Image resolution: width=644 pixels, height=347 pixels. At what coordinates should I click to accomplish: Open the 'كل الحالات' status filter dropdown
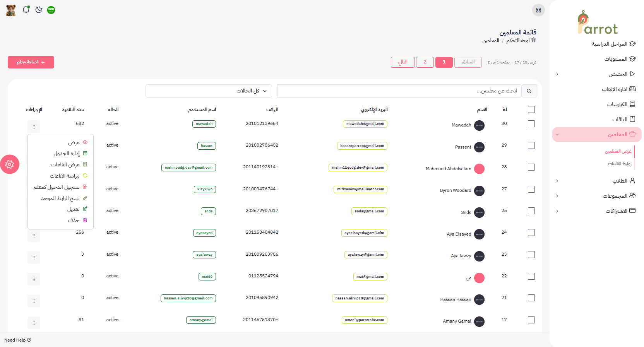tap(209, 91)
